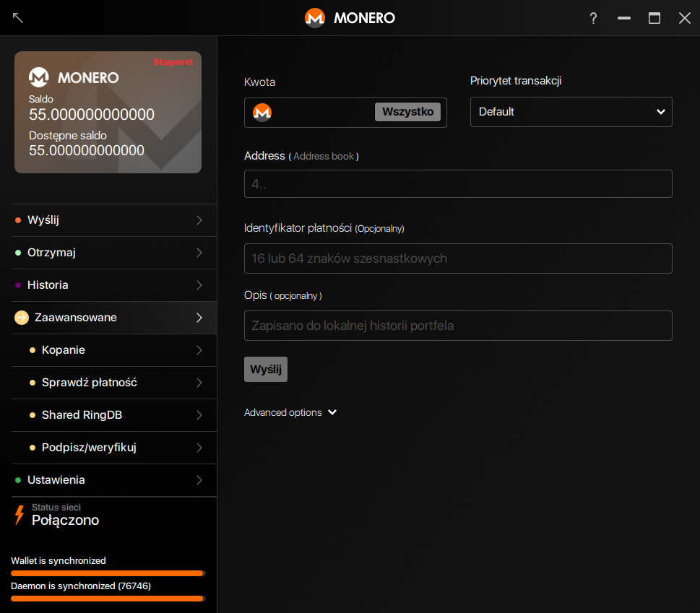Viewport: 700px width, 613px height.
Task: Click the chevron on the Ustawienia row
Action: (x=199, y=480)
